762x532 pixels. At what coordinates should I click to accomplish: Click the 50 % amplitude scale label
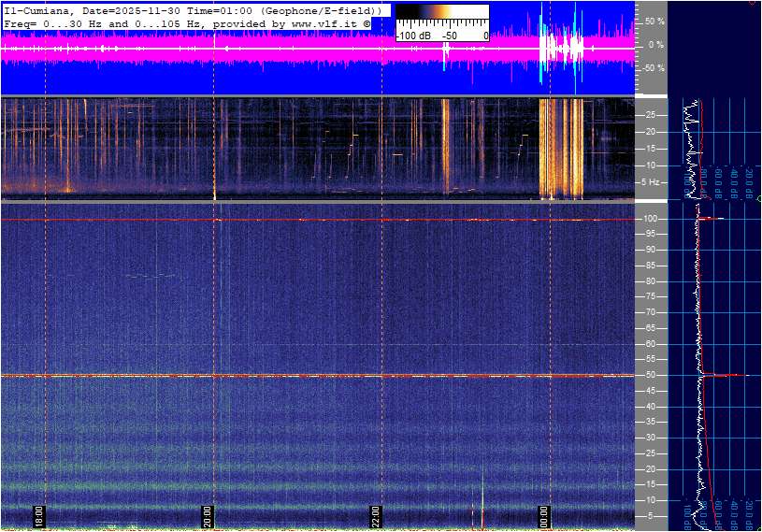pos(654,21)
